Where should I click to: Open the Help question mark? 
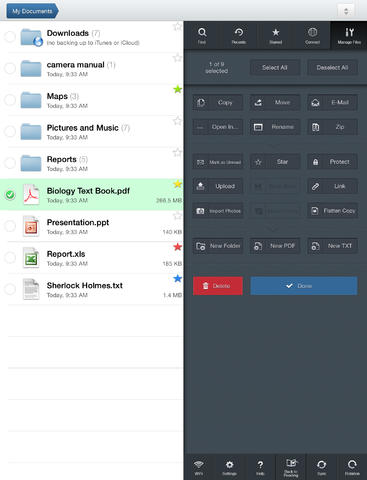click(260, 467)
